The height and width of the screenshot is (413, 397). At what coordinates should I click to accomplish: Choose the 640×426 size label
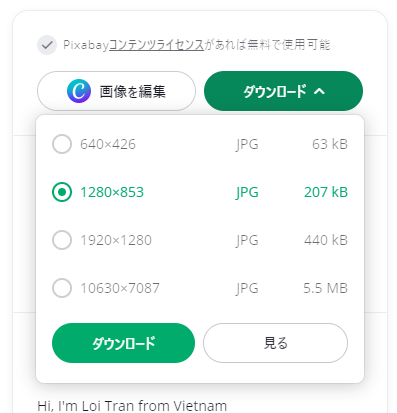point(108,144)
